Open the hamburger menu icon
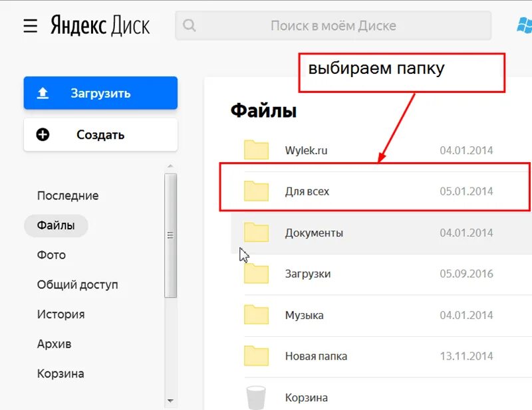 [x=30, y=26]
